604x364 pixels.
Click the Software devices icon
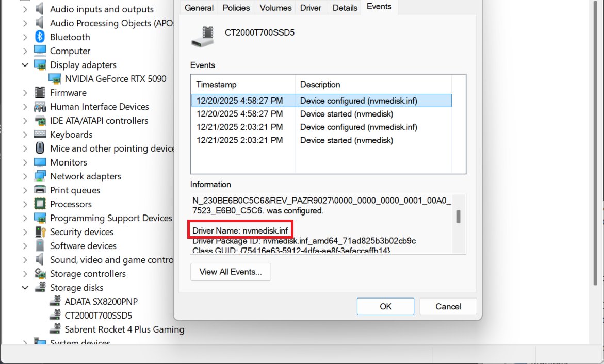click(40, 245)
